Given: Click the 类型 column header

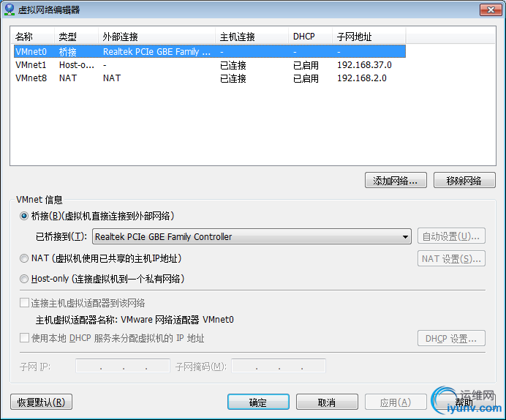Looking at the screenshot, I should click(76, 36).
